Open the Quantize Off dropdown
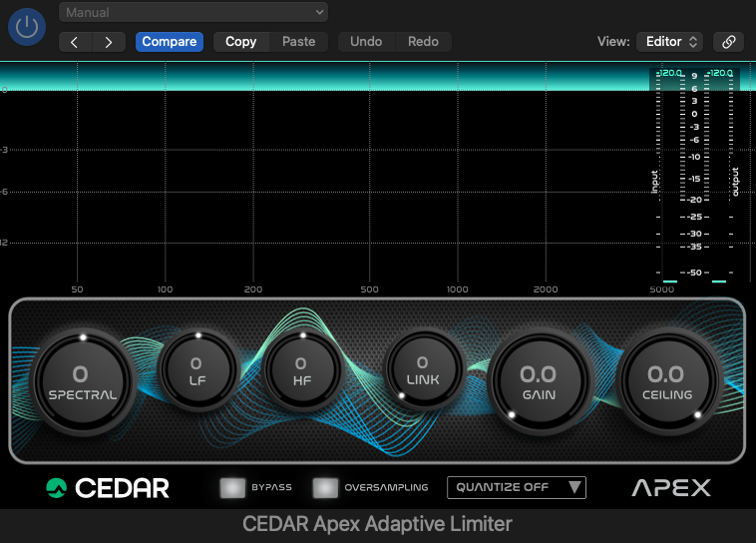 (x=517, y=487)
